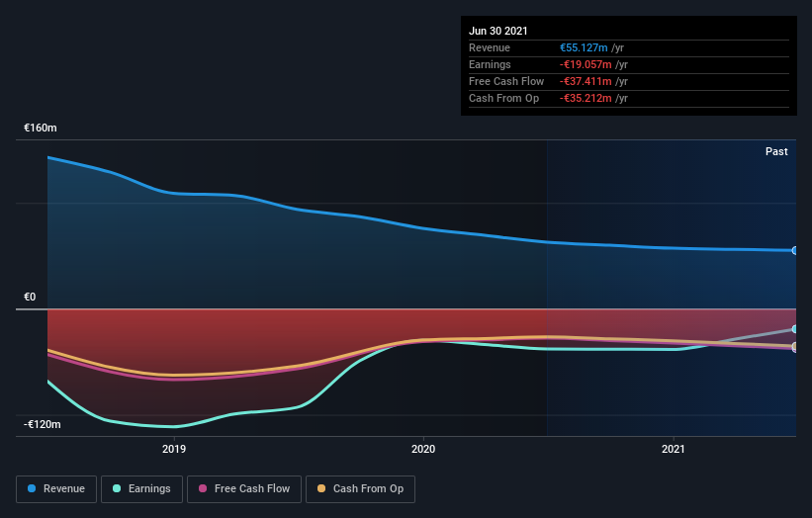Image resolution: width=812 pixels, height=518 pixels.
Task: Click the -€35.212m cash from op value
Action: pos(586,98)
